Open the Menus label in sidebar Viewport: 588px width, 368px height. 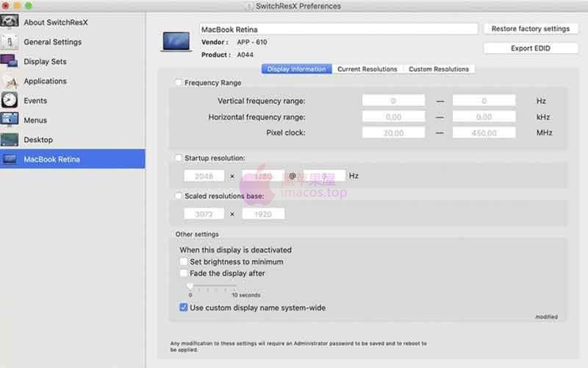coord(35,120)
